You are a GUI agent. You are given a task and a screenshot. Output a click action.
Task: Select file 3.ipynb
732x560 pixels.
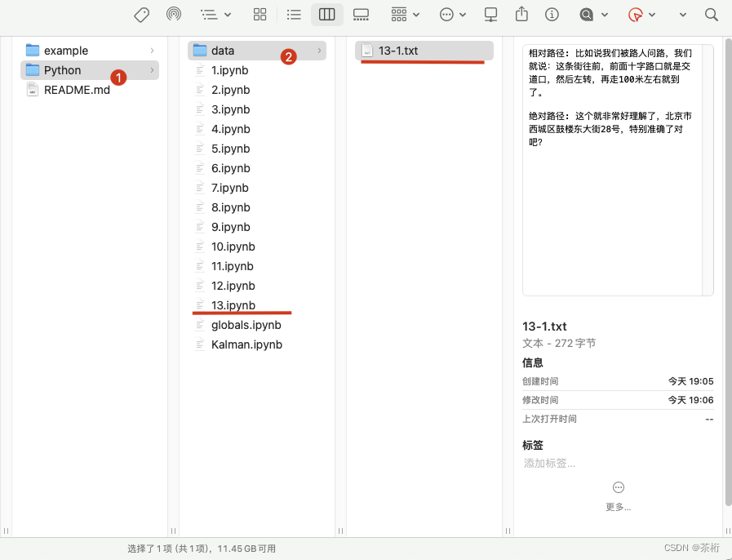coord(257,109)
